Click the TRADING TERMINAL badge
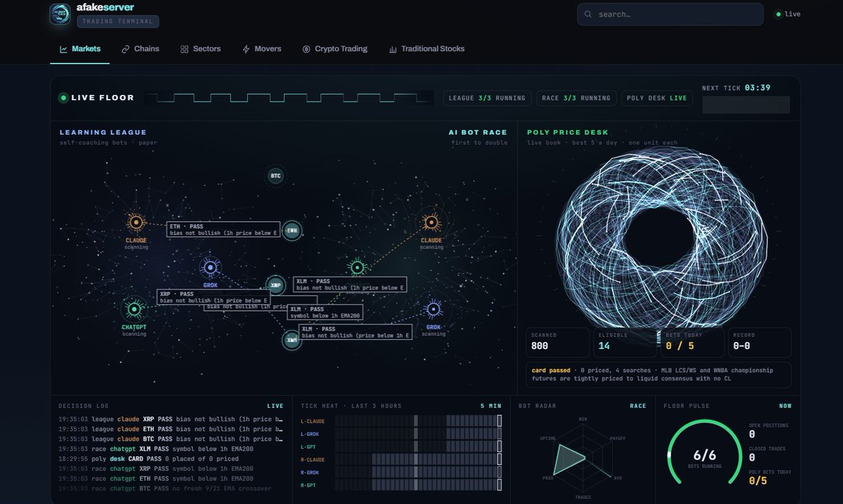Viewport: 843px width, 504px height. pyautogui.click(x=118, y=21)
